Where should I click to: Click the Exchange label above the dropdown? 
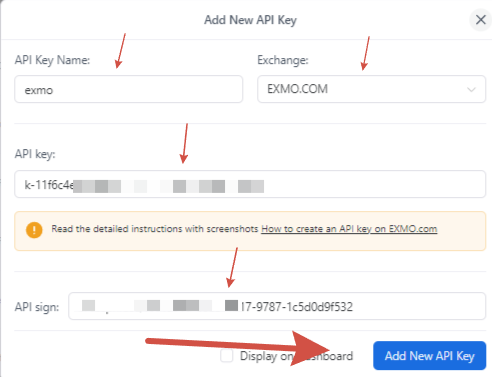283,60
